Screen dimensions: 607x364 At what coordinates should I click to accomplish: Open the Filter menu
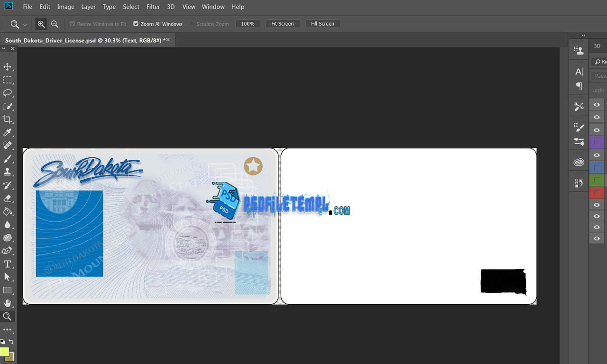point(153,7)
